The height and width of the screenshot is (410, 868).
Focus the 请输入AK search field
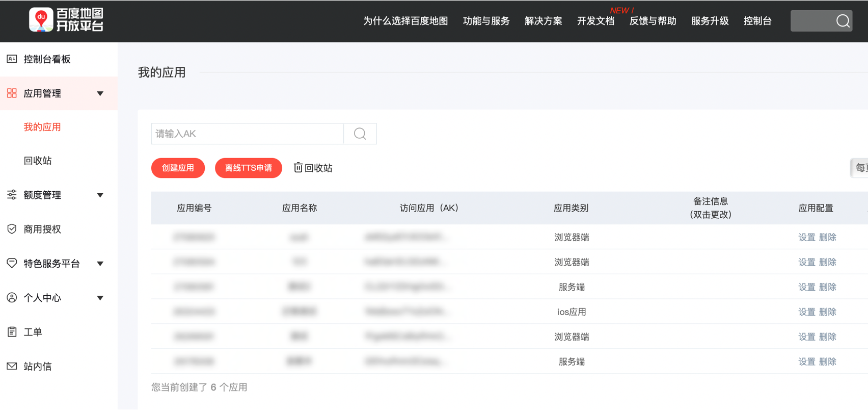pos(247,134)
